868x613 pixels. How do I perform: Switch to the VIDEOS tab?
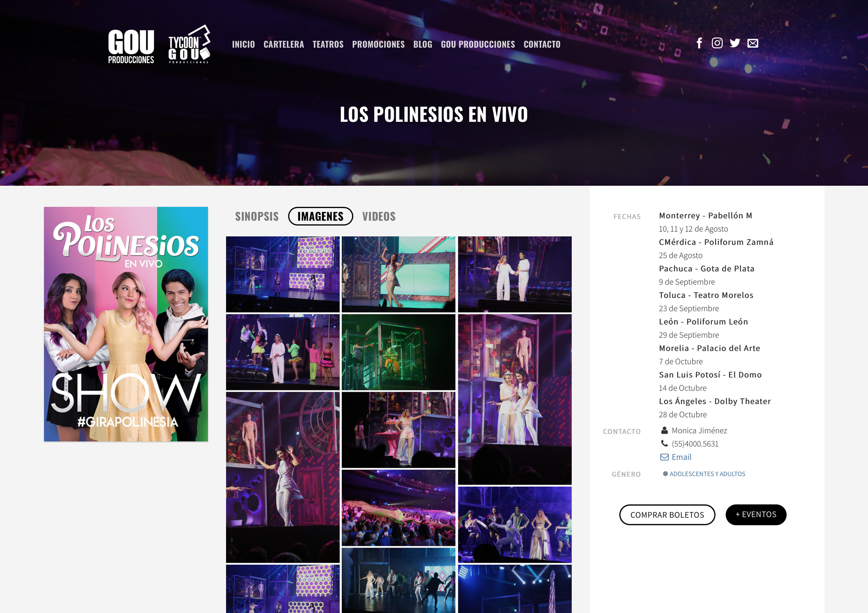click(x=379, y=216)
